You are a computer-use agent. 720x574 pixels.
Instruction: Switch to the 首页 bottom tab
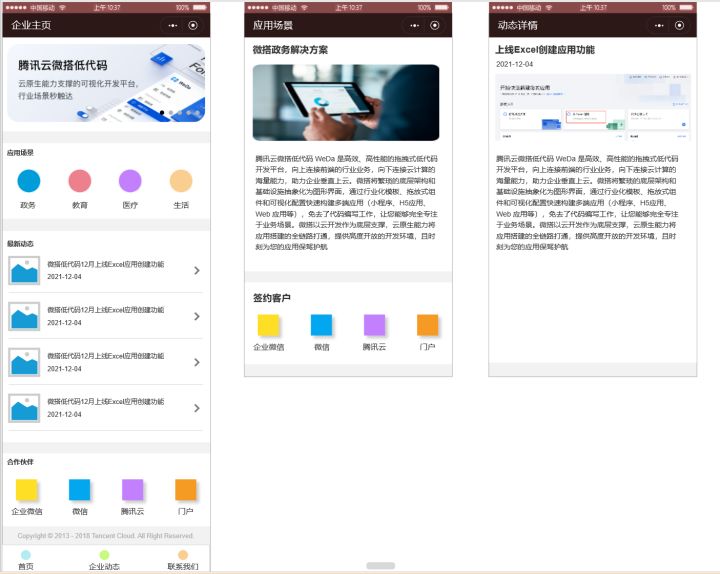(x=26, y=560)
